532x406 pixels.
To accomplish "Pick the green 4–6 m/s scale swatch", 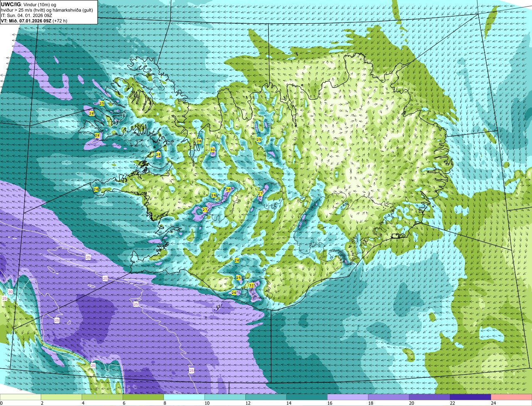I will pyautogui.click(x=103, y=397).
